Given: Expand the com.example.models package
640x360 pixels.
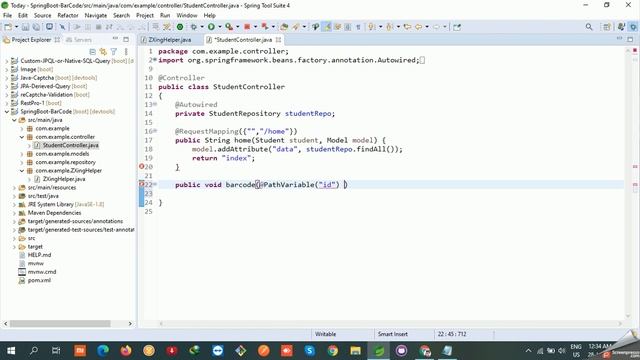Looking at the screenshot, I should 22,154.
